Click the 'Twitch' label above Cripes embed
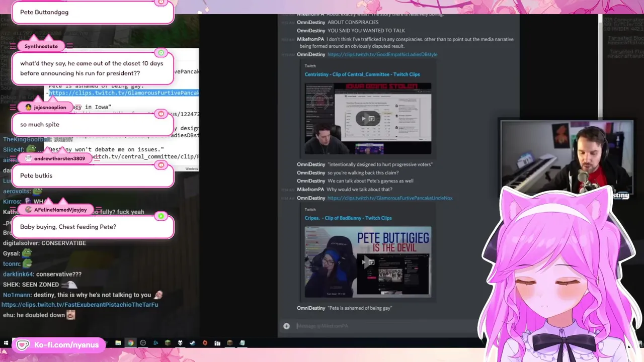Viewport: 644px width, 362px height. pyautogui.click(x=310, y=210)
